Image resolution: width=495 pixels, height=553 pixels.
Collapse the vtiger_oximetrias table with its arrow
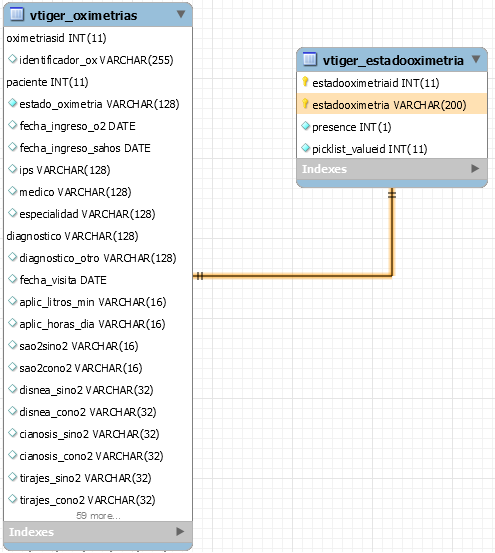click(x=181, y=14)
